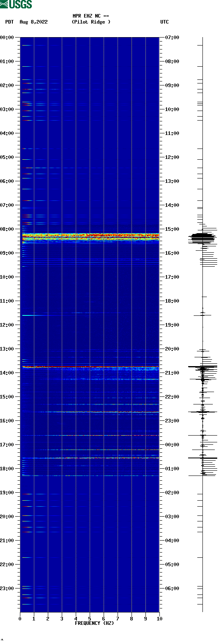The height and width of the screenshot is (644, 220).
Task: Click the '00:00' PDT time label
Action: (7, 38)
